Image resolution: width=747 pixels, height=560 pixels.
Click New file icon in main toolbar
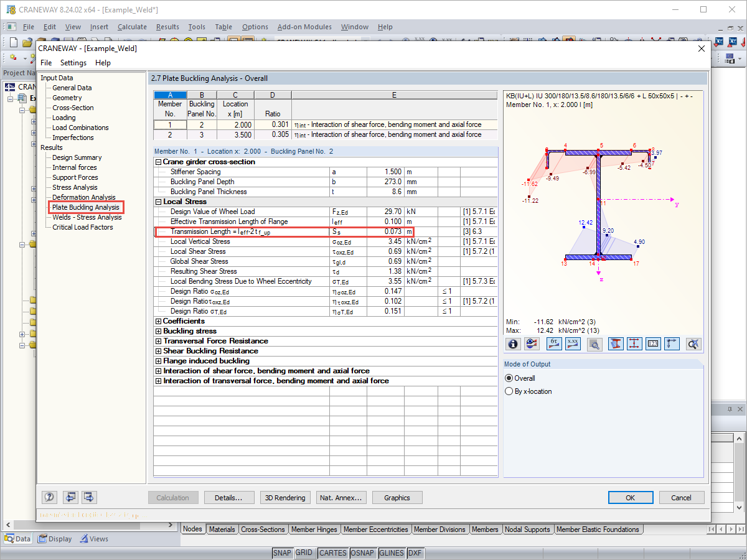(14, 42)
